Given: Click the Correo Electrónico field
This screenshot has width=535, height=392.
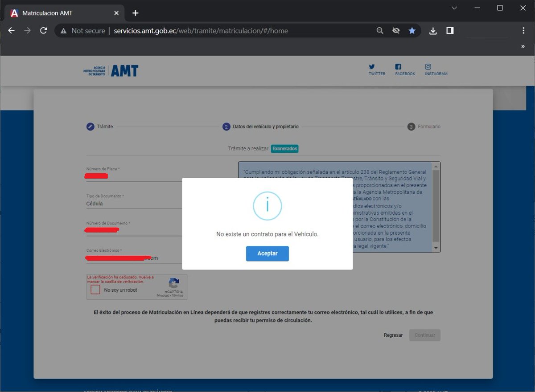Looking at the screenshot, I should [134, 258].
